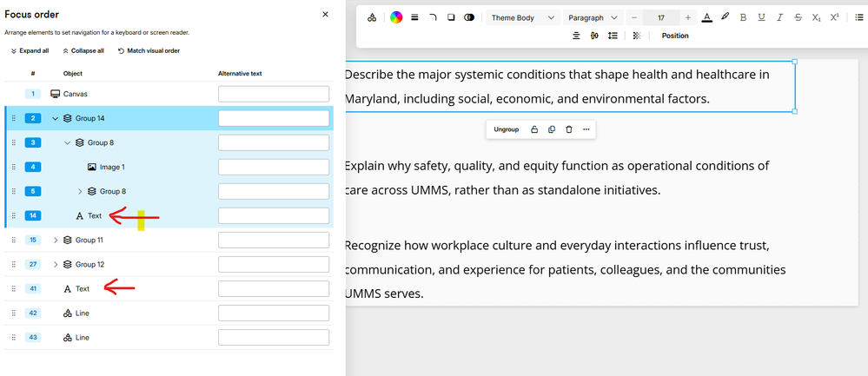Delete the selected group with trash icon

(569, 129)
